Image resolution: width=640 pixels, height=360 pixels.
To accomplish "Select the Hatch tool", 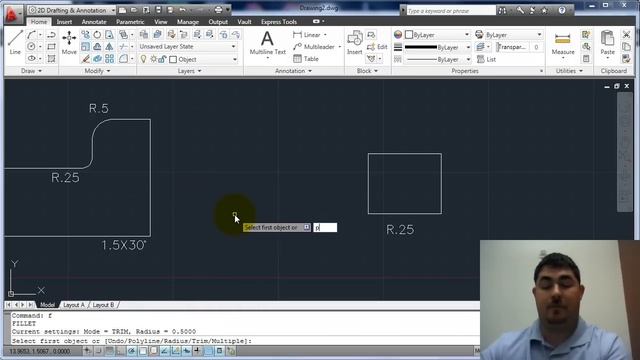I will click(x=51, y=59).
